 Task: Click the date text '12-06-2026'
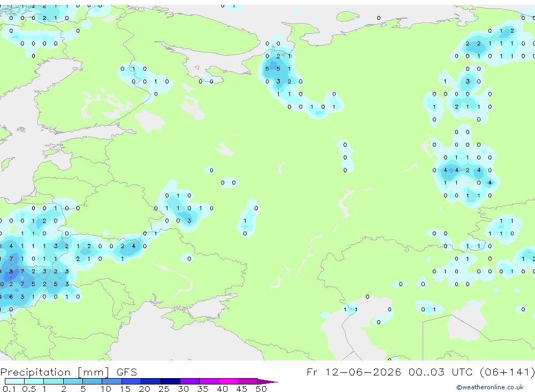(363, 372)
